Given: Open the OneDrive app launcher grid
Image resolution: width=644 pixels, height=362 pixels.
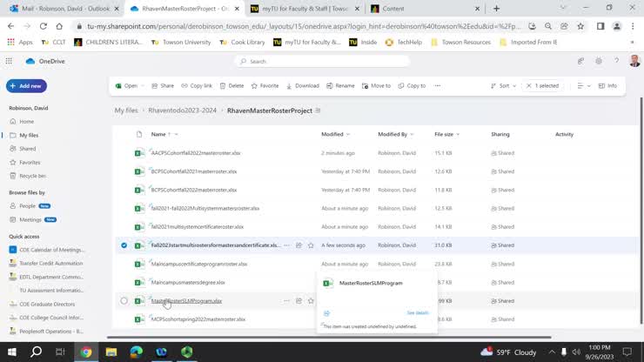Looking at the screenshot, I should (x=9, y=61).
